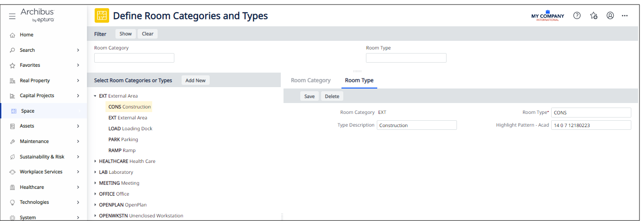This screenshot has width=644, height=221.
Task: Switch to the Room Category tab
Action: (311, 80)
